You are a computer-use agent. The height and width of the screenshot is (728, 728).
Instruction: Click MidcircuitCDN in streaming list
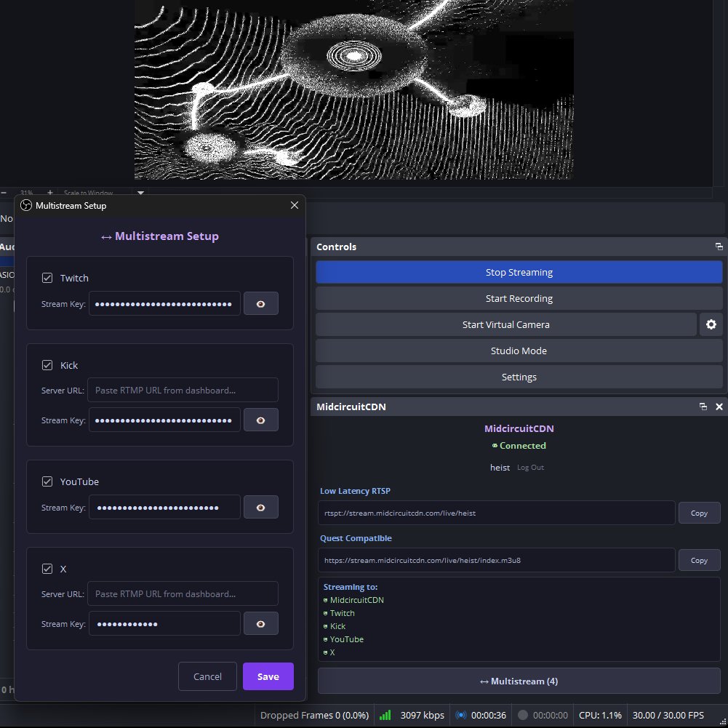tap(356, 600)
